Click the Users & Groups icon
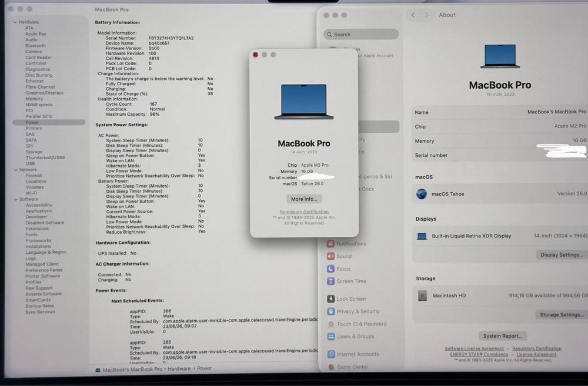588x386 pixels. tap(330, 336)
